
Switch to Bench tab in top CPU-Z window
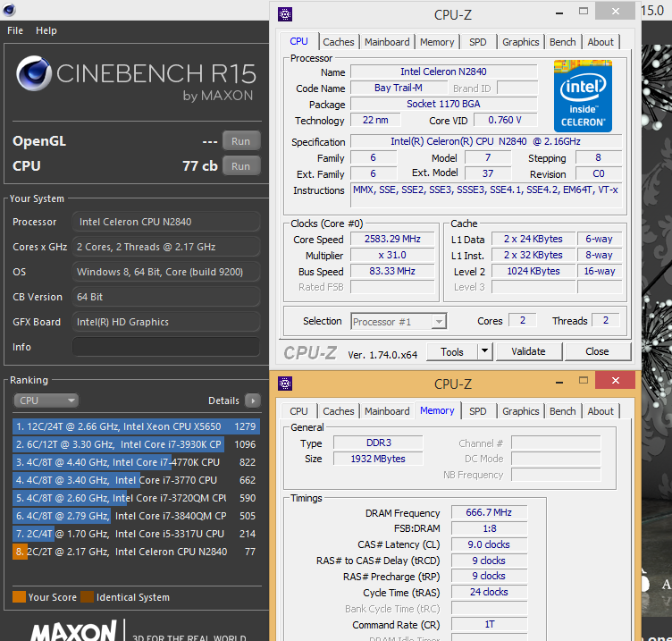[562, 42]
